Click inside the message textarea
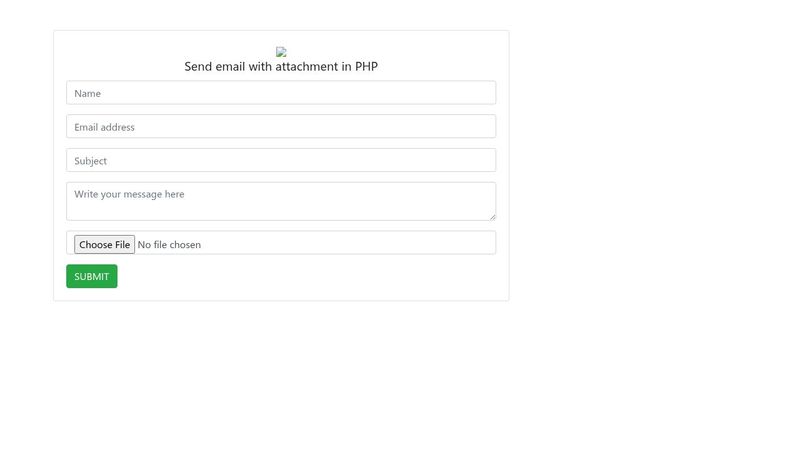This screenshot has width=800, height=450. [280, 204]
